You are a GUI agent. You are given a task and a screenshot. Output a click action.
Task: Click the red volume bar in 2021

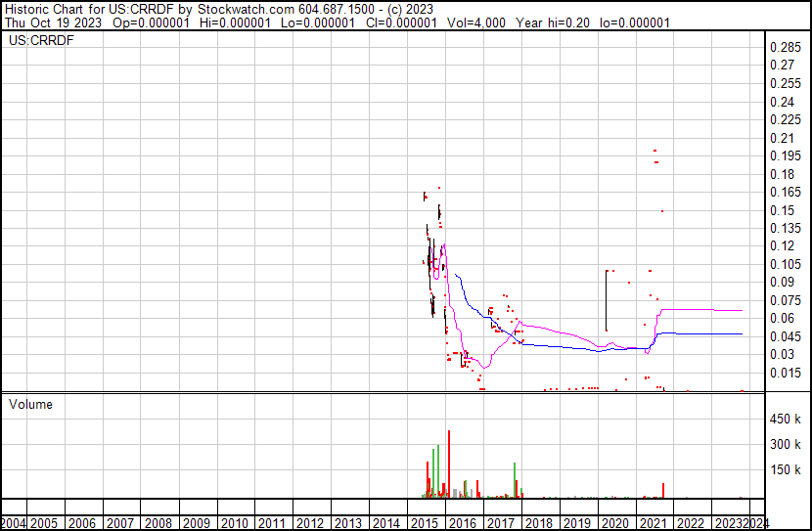coord(663,491)
